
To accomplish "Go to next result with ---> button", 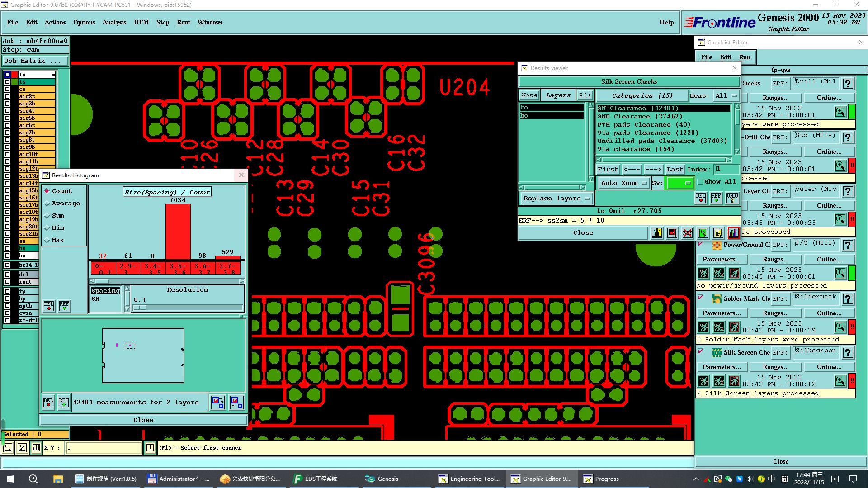I will click(654, 170).
